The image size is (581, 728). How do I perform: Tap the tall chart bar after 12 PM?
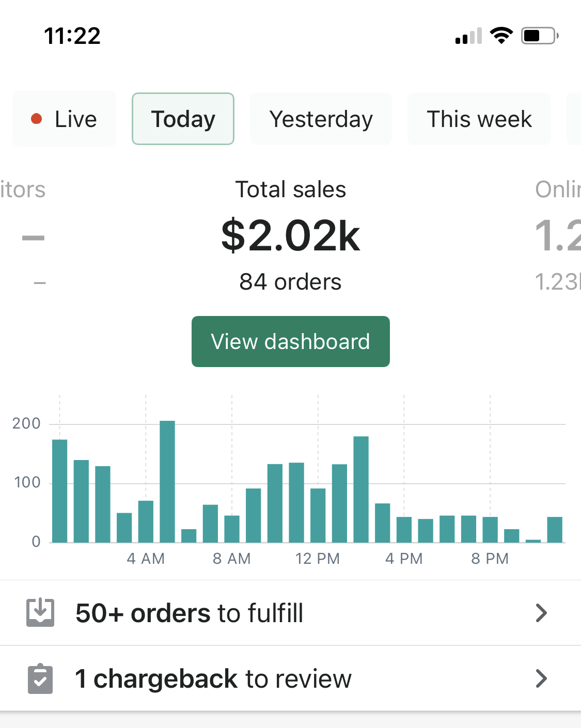coord(361,489)
